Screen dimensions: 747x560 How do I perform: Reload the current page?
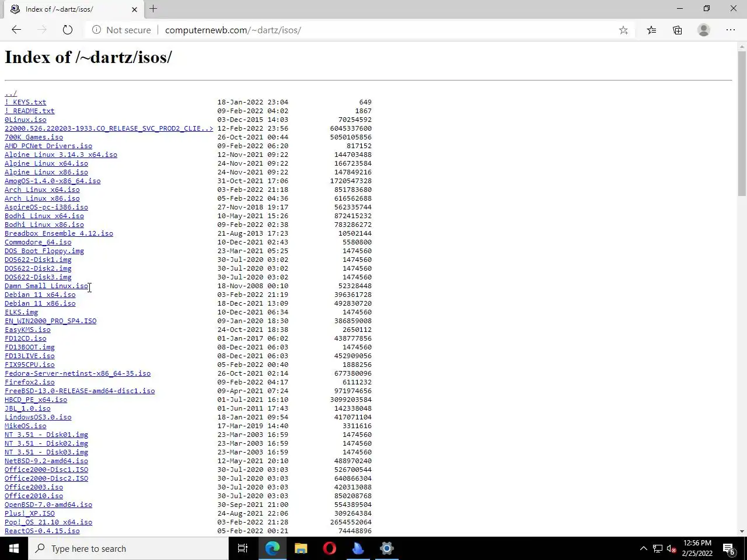point(68,30)
